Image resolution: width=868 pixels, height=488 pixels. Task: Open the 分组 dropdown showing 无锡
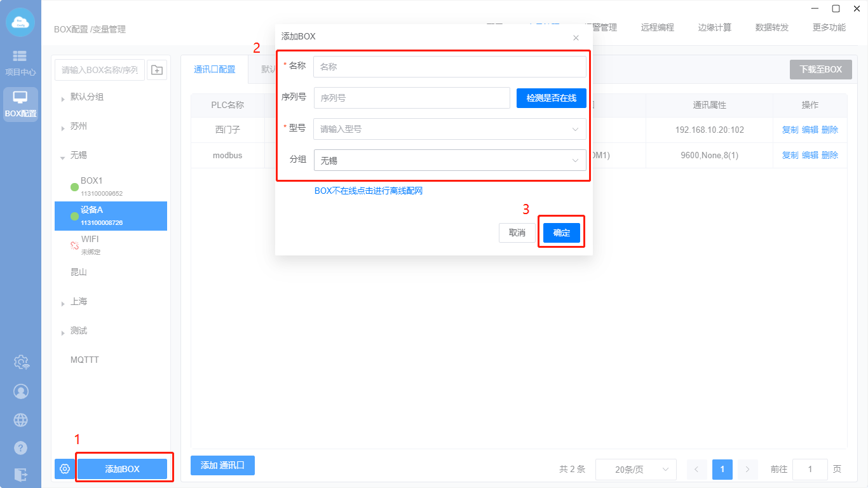[x=449, y=161]
